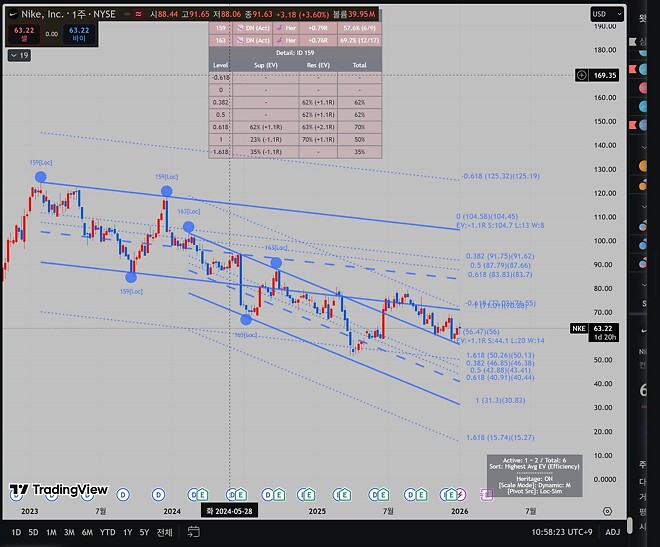The height and width of the screenshot is (547, 660).
Task: Click the 'Sup (EV)' column header
Action: click(266, 65)
